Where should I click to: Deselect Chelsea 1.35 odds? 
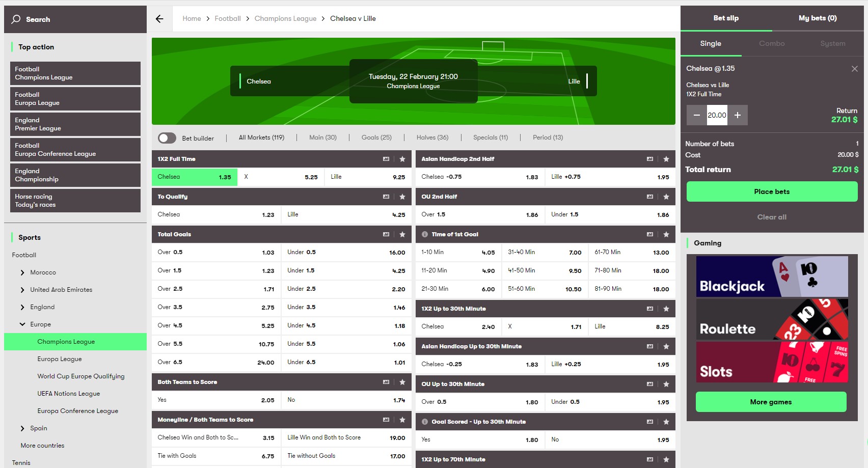pos(195,177)
